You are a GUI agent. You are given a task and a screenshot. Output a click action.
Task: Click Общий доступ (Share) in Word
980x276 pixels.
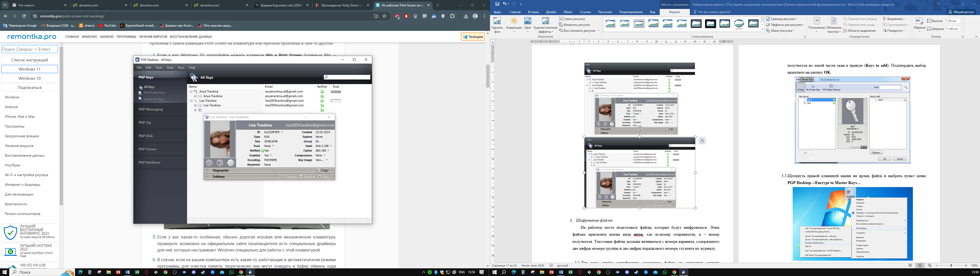(x=961, y=12)
